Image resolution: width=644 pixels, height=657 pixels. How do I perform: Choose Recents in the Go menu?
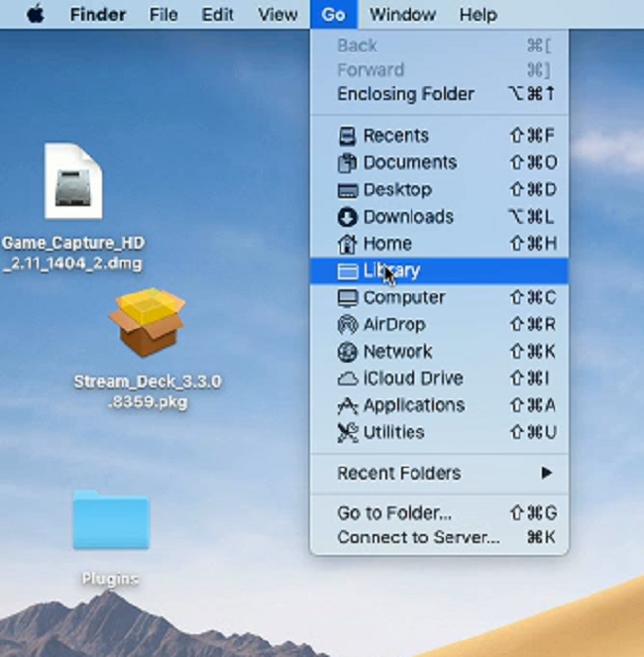439,136
